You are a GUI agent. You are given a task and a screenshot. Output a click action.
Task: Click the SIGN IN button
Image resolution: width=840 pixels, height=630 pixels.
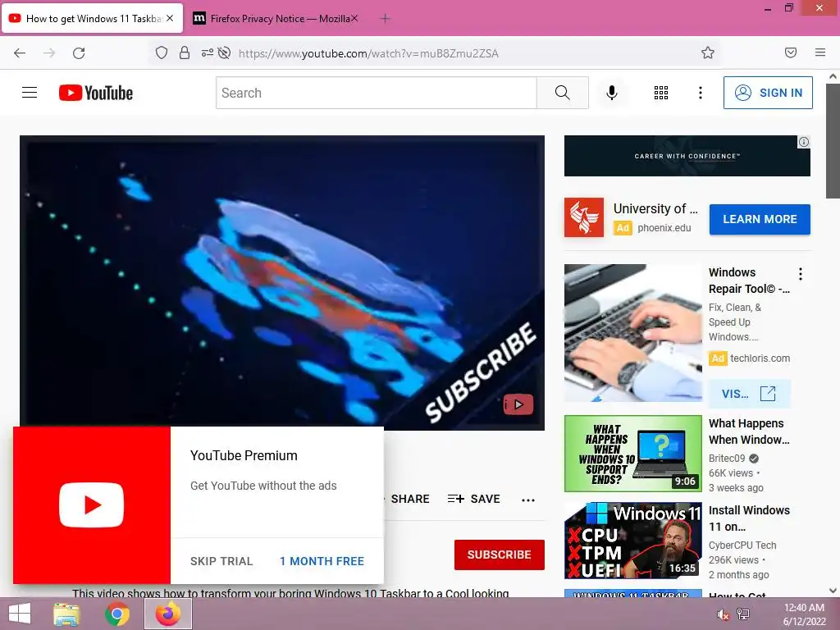[768, 93]
